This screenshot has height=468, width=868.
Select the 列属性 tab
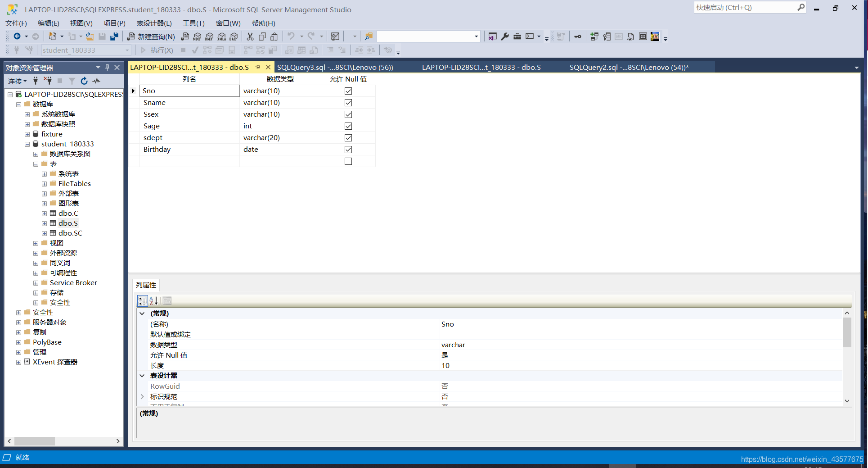[x=146, y=285]
